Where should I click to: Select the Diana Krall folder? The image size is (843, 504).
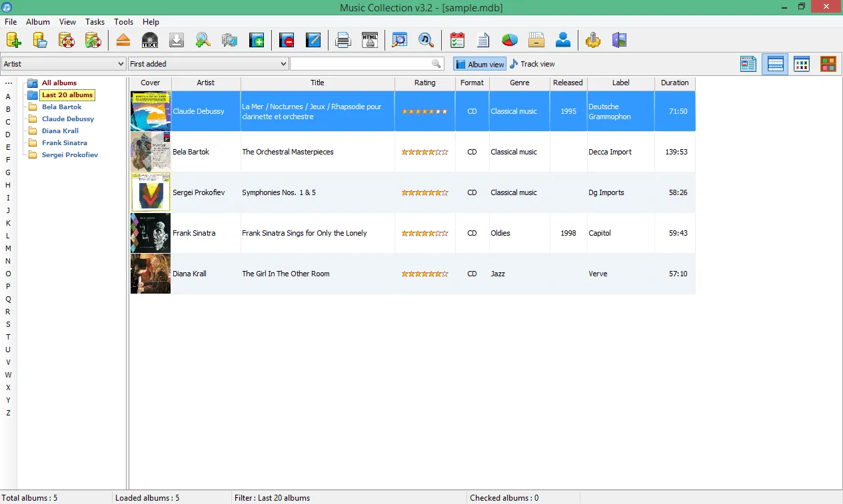[x=60, y=130]
